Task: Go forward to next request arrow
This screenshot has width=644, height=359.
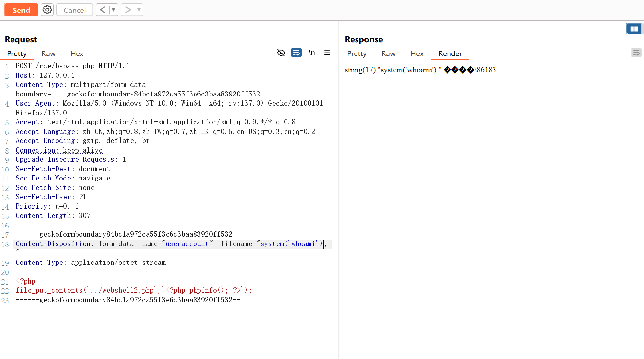Action: tap(128, 10)
